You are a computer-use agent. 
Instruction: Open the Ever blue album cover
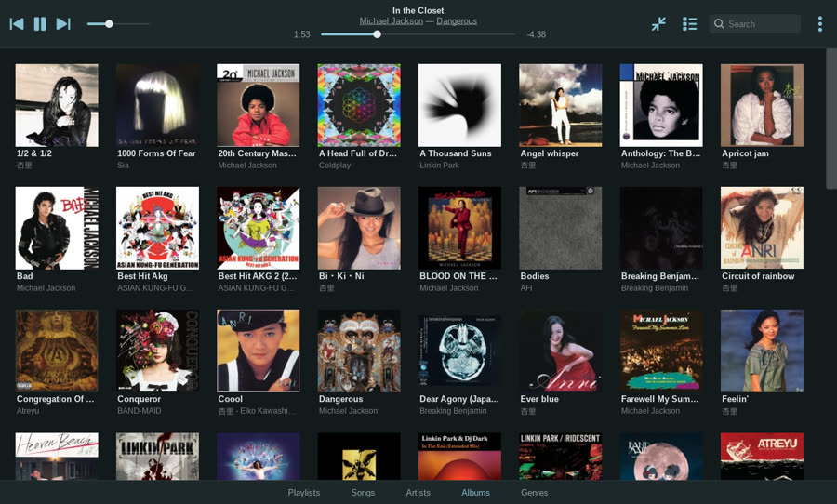click(x=561, y=351)
